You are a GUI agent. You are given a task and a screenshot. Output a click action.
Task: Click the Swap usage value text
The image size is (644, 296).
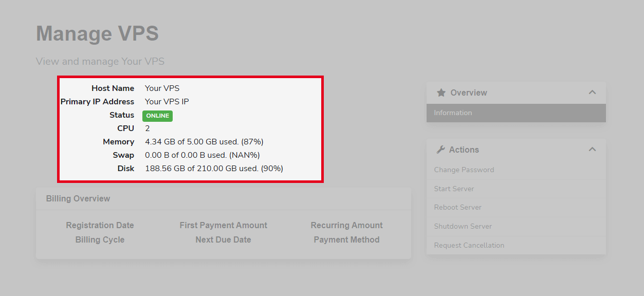(201, 155)
